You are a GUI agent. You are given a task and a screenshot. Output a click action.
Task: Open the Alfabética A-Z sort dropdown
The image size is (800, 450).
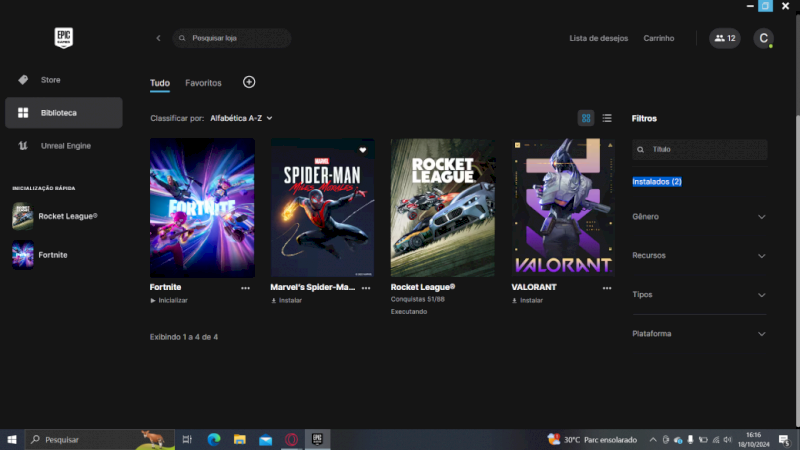point(241,118)
